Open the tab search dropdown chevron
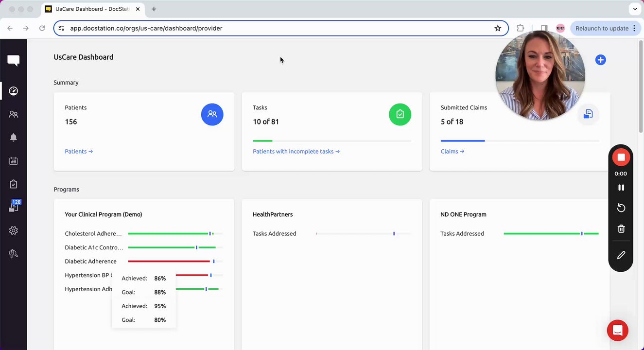 (x=635, y=9)
